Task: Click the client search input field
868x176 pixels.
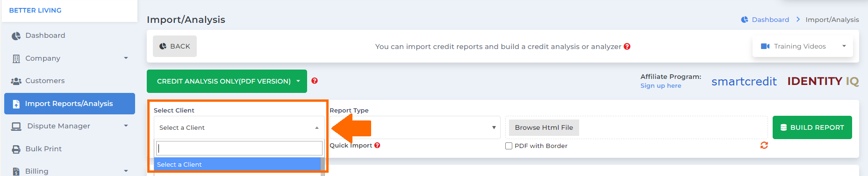Action: click(x=239, y=148)
